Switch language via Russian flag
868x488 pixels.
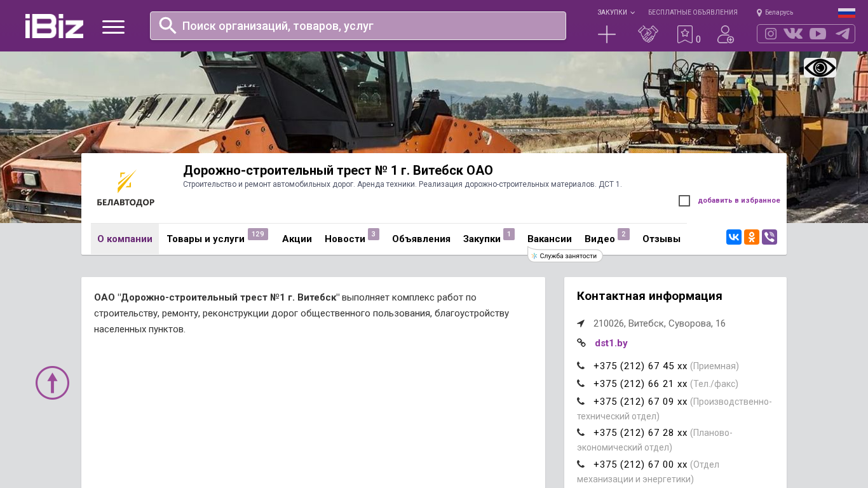[x=846, y=13]
